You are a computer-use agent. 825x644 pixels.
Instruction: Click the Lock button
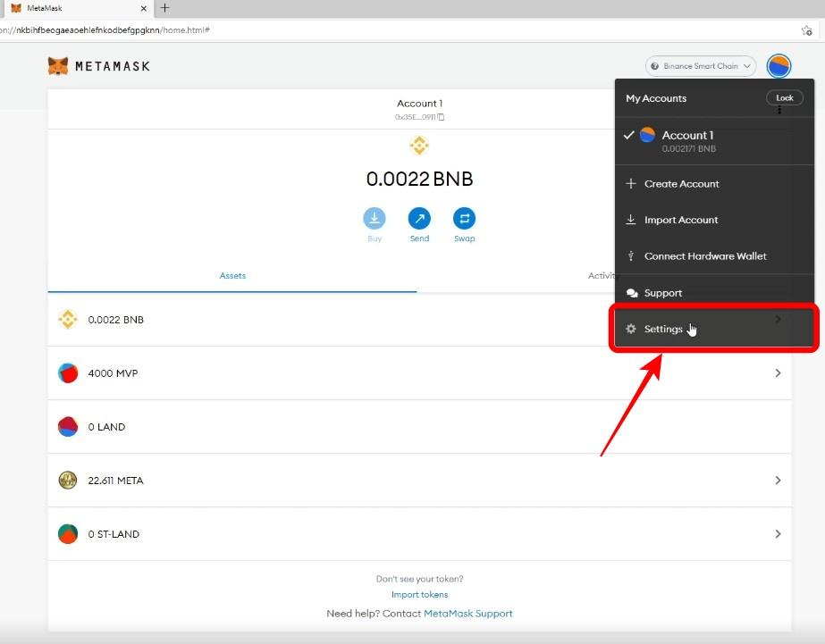pyautogui.click(x=785, y=97)
